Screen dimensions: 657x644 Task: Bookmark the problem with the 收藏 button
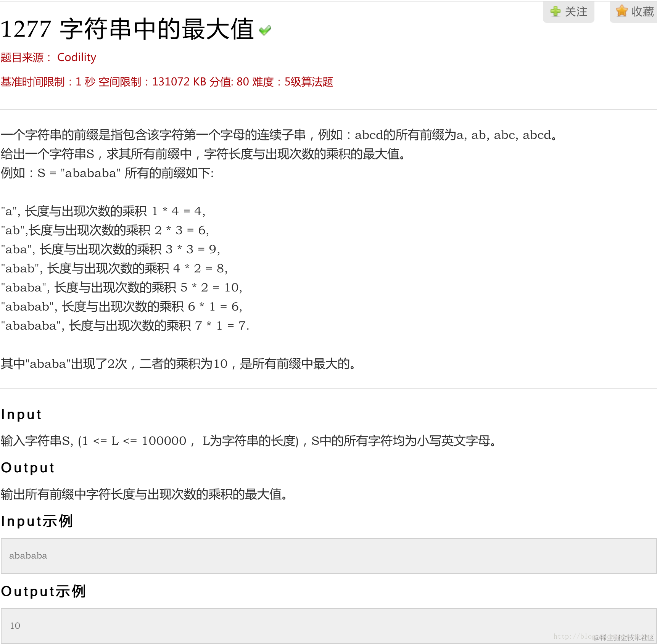point(634,12)
